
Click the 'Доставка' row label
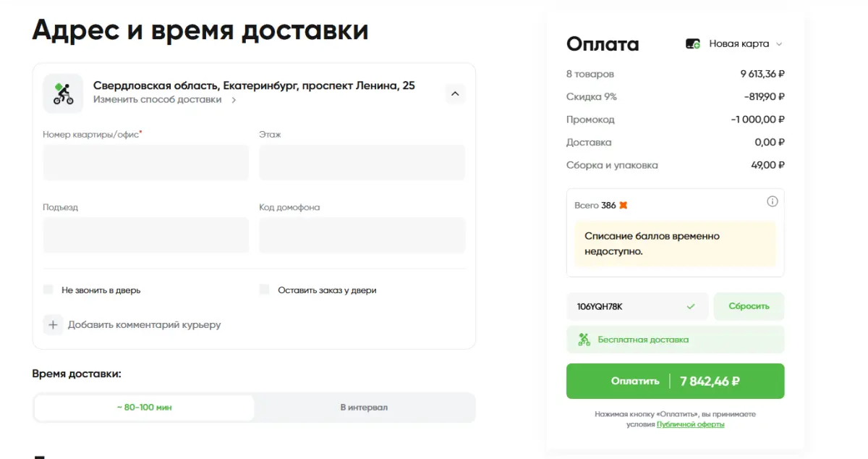589,143
